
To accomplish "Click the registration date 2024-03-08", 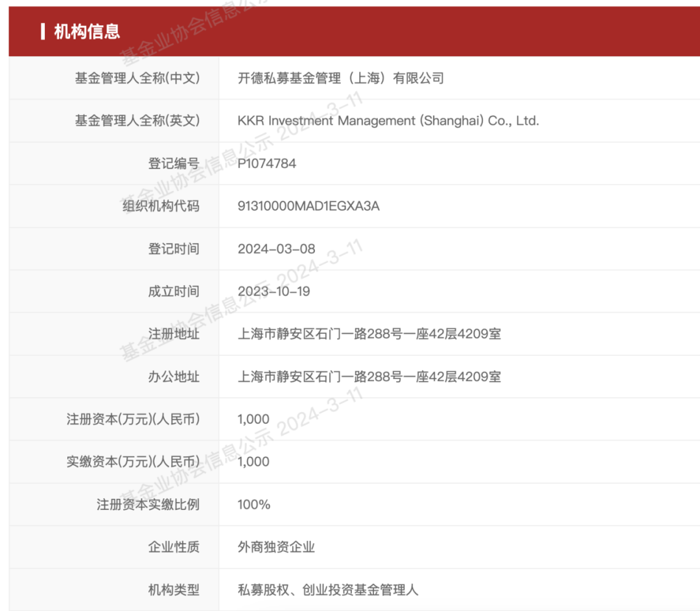I will (276, 249).
